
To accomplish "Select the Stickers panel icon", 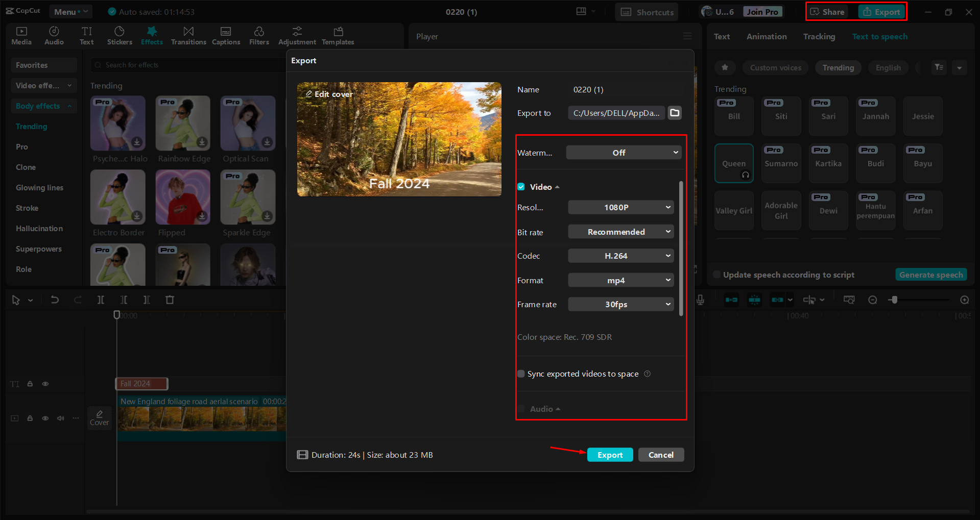I will click(x=119, y=35).
